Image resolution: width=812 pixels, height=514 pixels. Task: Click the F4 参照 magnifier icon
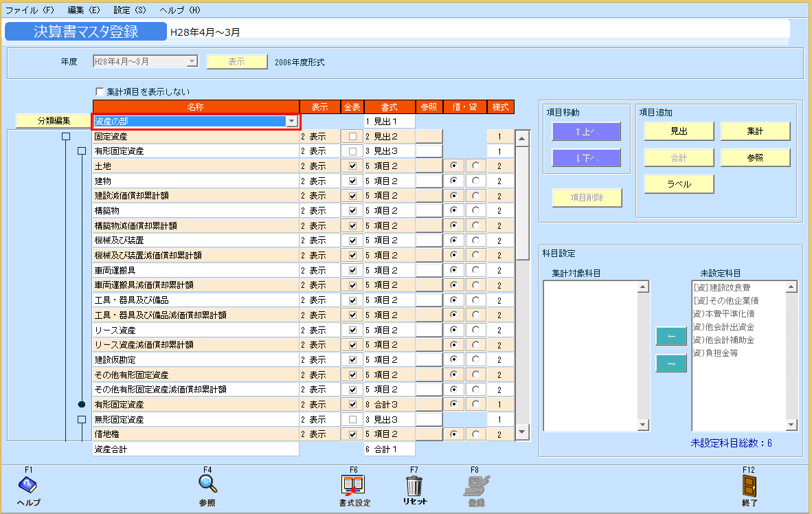(207, 486)
